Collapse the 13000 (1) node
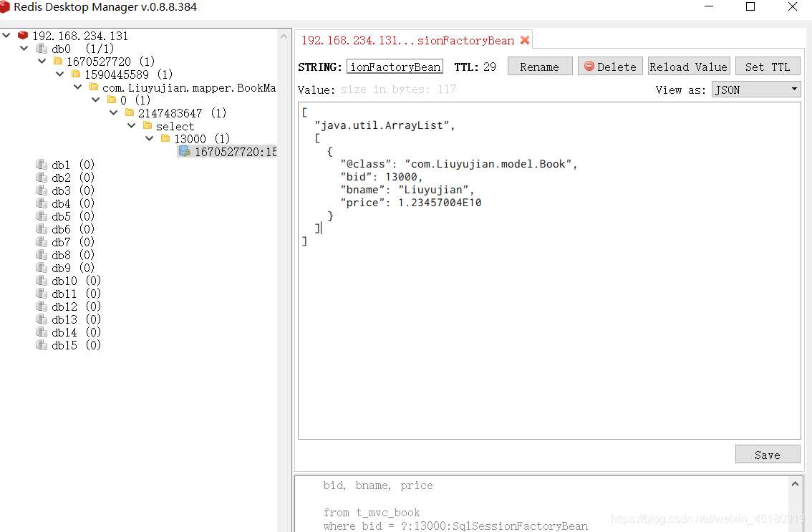Viewport: 812px width, 532px height. [x=150, y=138]
